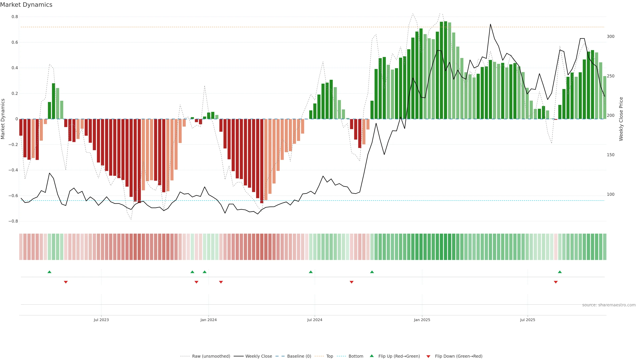Image resolution: width=644 pixels, height=362 pixels.
Task: Click red flip-down marker right after Jan 2024
Action: [221, 282]
